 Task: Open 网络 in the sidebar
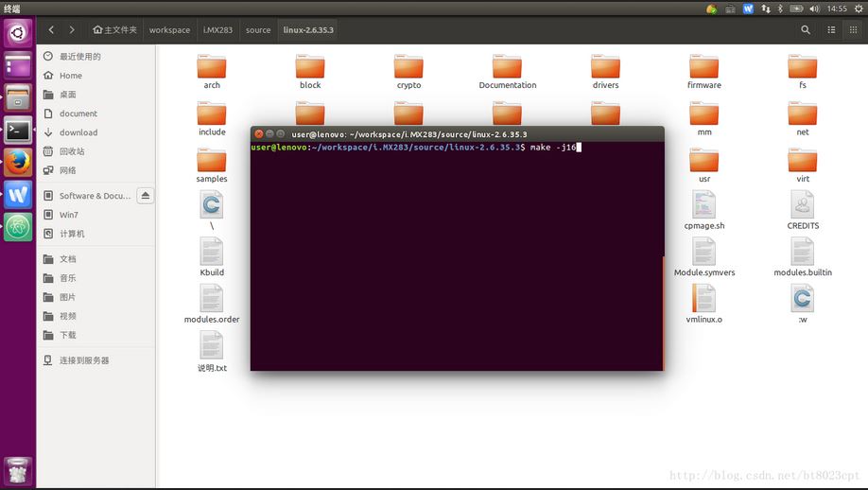pos(95,170)
